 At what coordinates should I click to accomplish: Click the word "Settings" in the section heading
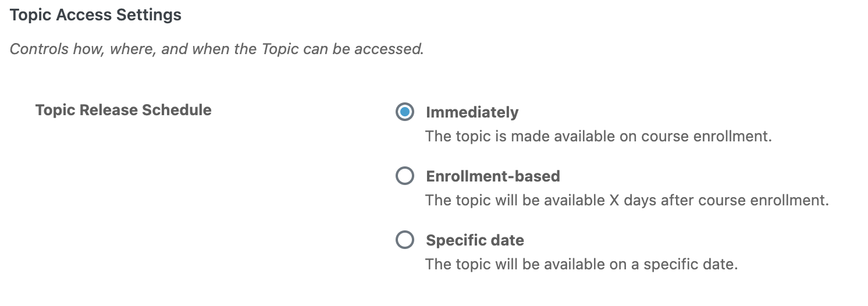click(151, 15)
